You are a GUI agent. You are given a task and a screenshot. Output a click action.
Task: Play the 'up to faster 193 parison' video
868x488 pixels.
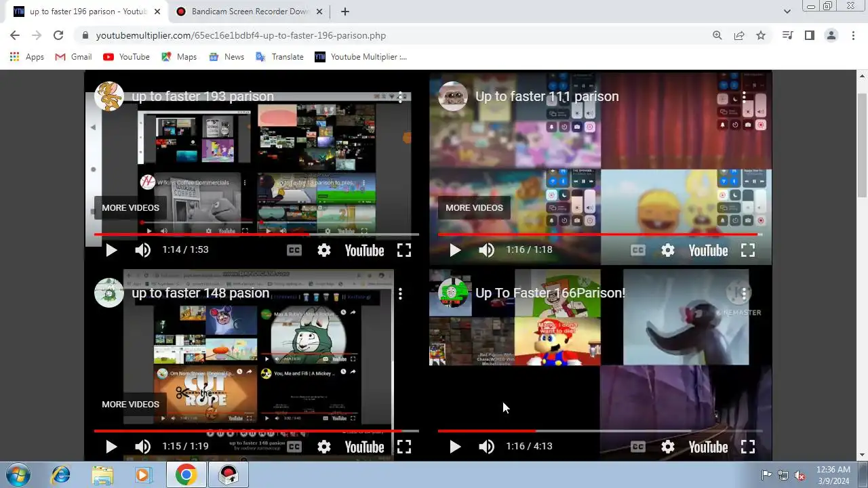(x=111, y=250)
